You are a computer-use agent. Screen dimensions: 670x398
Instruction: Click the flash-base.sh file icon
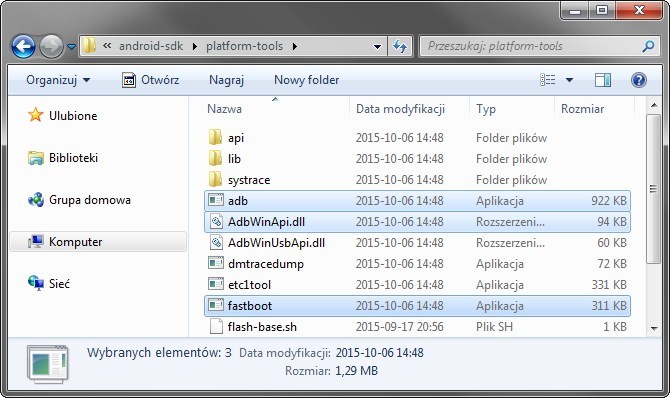(x=216, y=327)
